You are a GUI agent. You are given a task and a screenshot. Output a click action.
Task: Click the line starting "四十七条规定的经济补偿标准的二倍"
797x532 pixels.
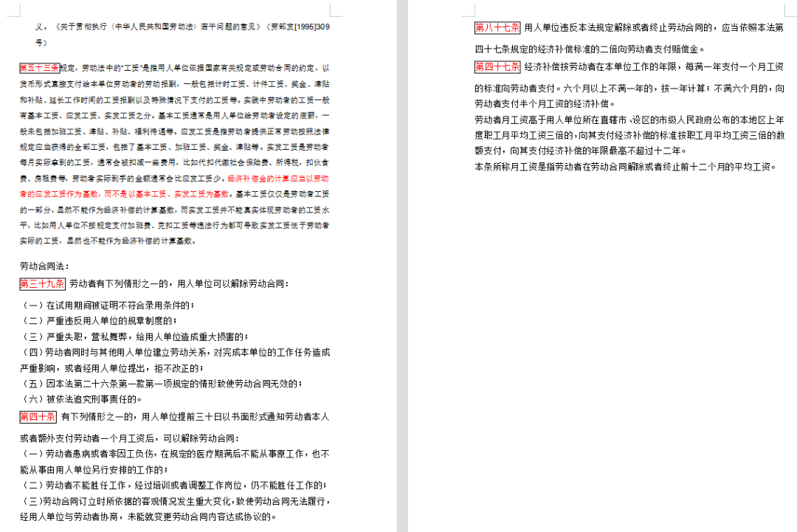pos(590,49)
